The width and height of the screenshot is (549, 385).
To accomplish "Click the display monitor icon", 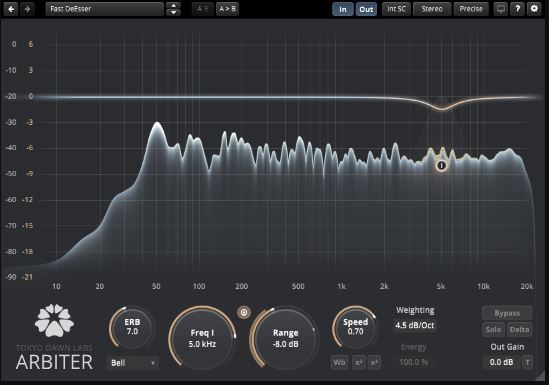I will [501, 9].
